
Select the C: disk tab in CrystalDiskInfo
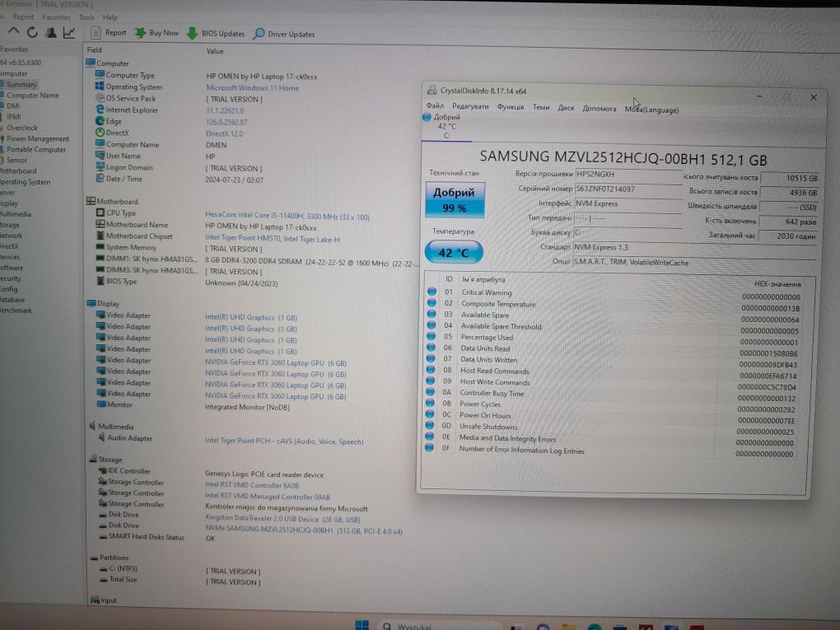pos(447,127)
